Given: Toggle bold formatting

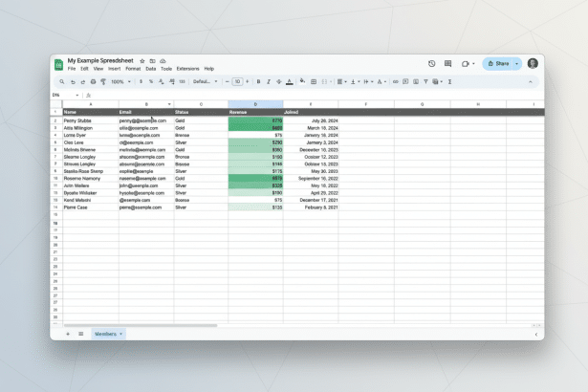Looking at the screenshot, I should [x=260, y=81].
